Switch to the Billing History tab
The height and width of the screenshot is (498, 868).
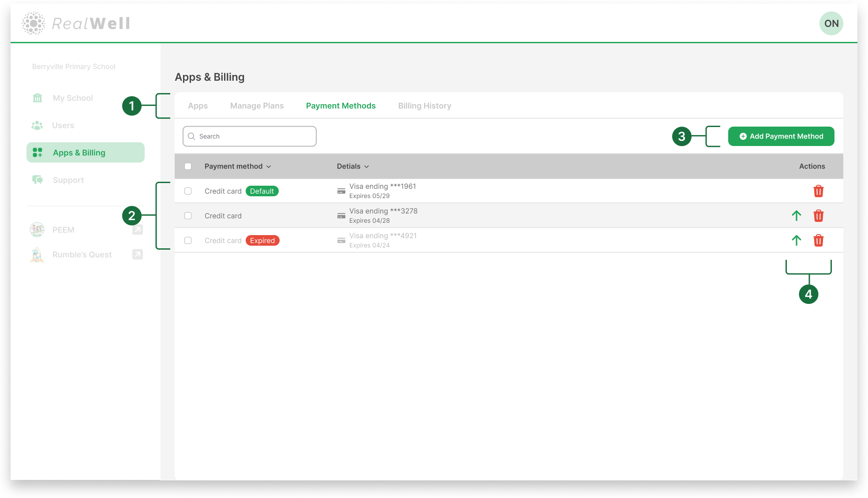coord(424,105)
